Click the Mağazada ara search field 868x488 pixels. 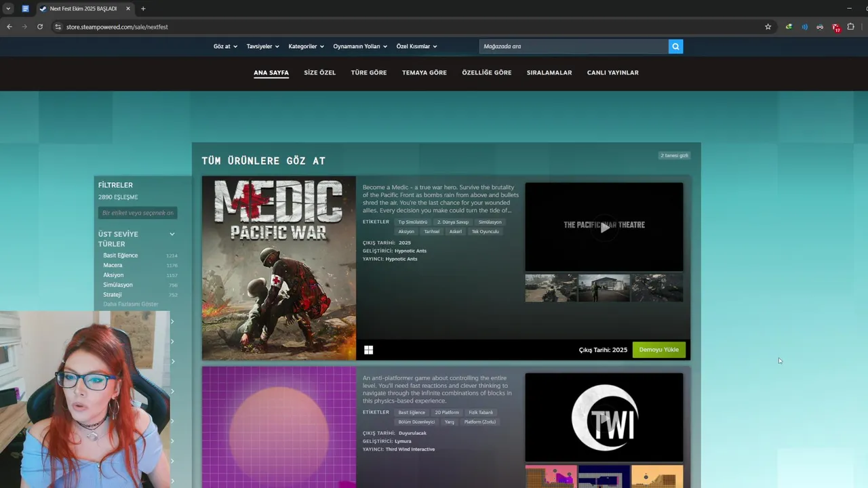574,46
